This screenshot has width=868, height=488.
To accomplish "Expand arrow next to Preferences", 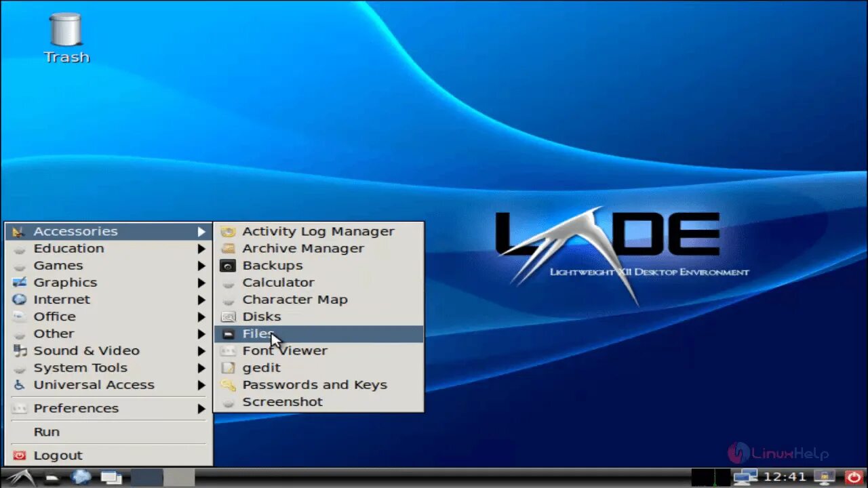I will click(x=201, y=409).
